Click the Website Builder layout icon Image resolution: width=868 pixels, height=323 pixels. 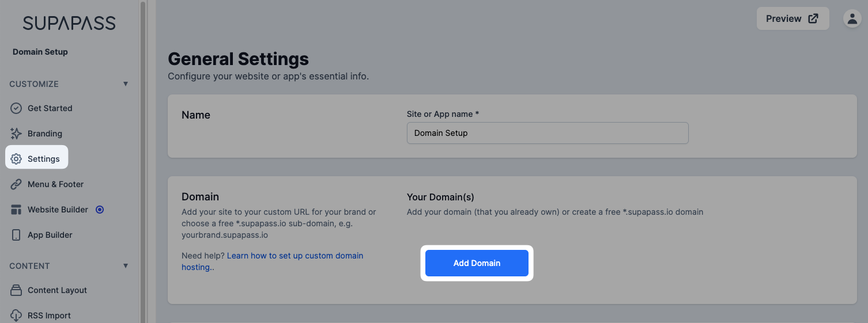pyautogui.click(x=16, y=210)
